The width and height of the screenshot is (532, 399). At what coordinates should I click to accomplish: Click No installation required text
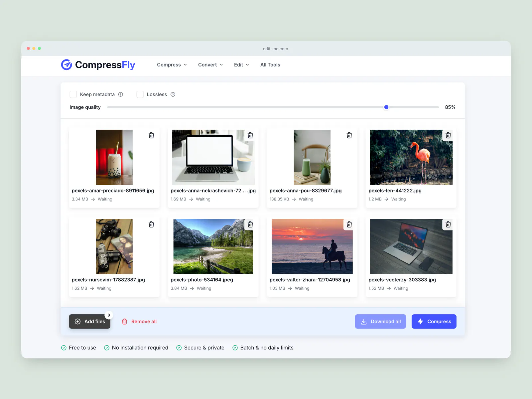pyautogui.click(x=140, y=348)
